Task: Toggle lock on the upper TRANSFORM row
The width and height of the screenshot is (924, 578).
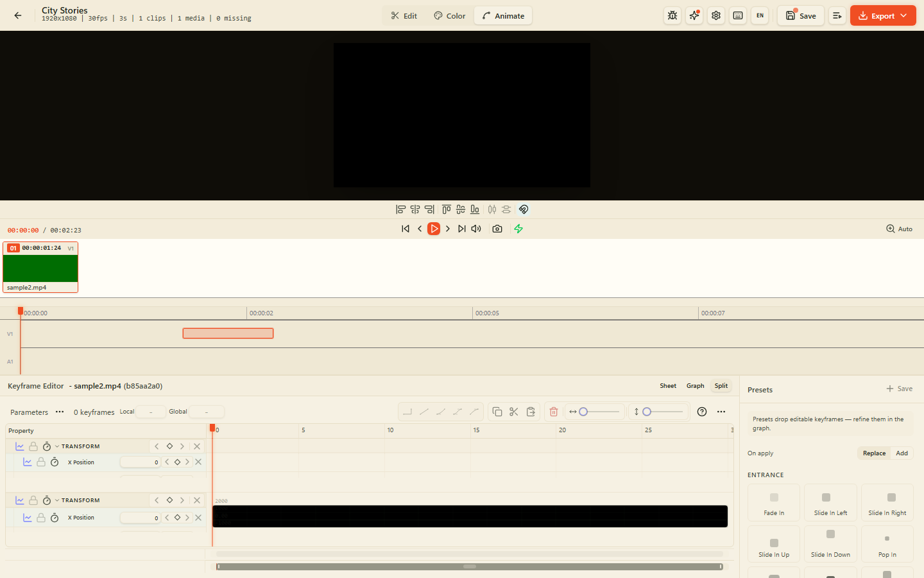Action: 33,446
